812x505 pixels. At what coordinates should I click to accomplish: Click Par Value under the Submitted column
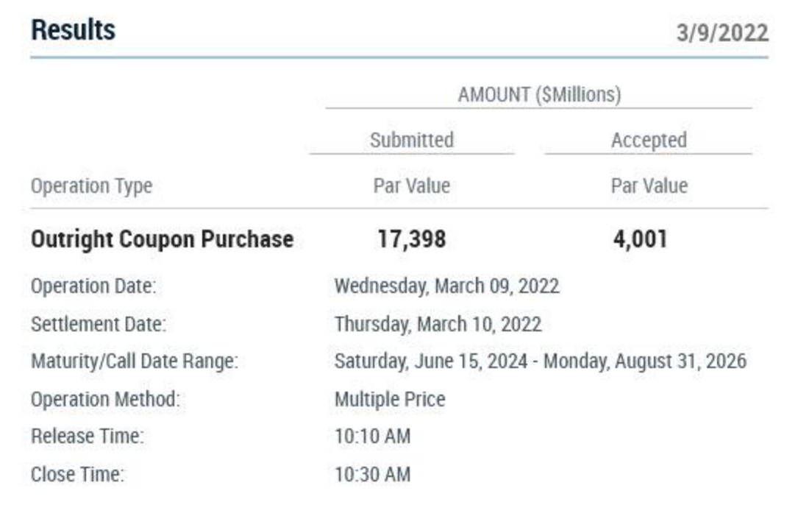(411, 186)
